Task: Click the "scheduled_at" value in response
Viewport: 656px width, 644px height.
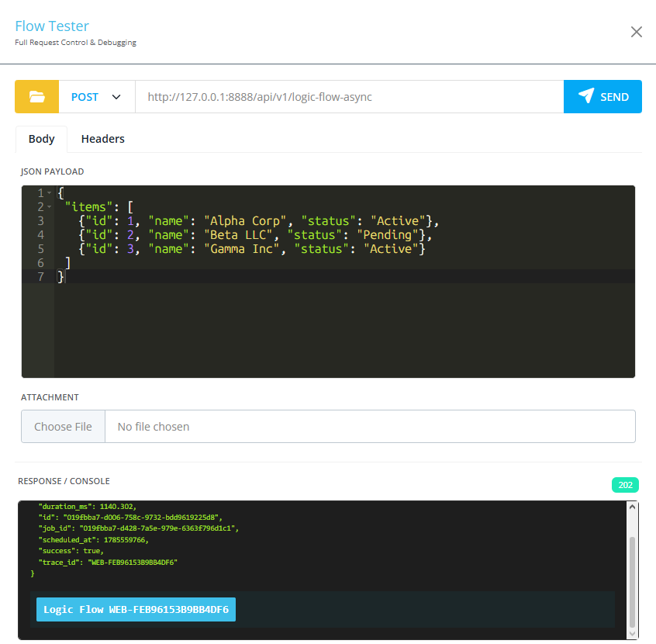Action: pos(126,540)
